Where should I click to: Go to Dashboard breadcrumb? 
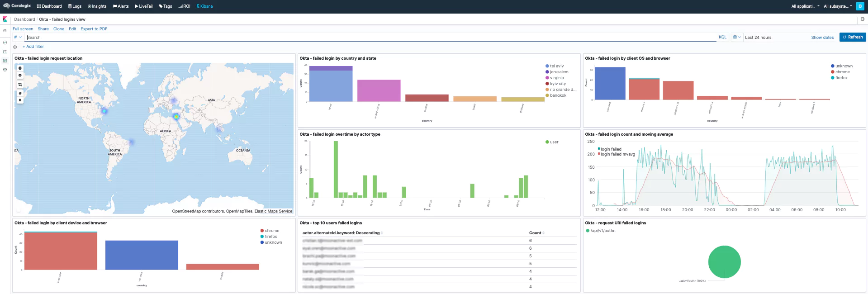click(x=24, y=19)
